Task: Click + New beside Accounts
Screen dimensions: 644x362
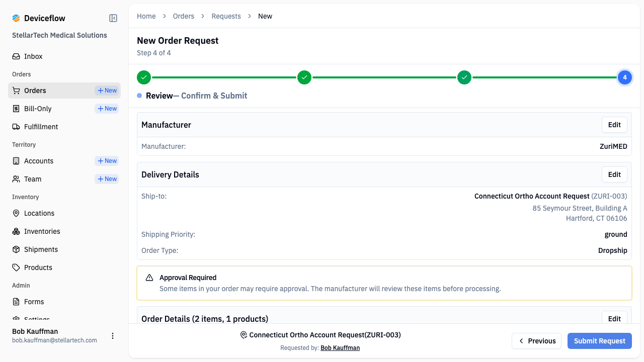Action: point(107,161)
